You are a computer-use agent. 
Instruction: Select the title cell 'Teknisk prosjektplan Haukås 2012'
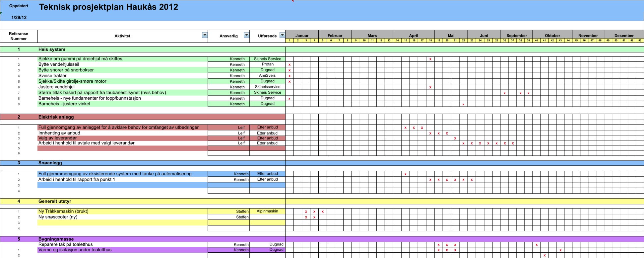tap(108, 7)
